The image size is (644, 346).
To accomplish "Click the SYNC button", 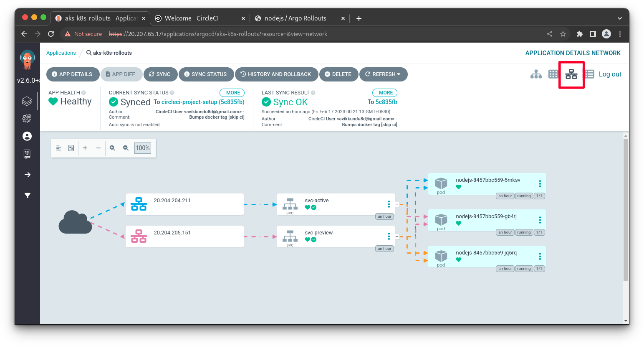I will point(160,74).
